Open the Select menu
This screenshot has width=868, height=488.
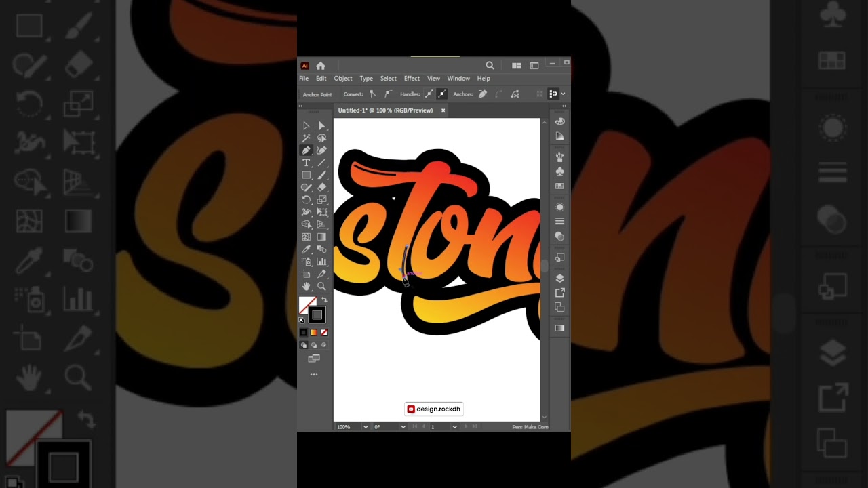389,79
